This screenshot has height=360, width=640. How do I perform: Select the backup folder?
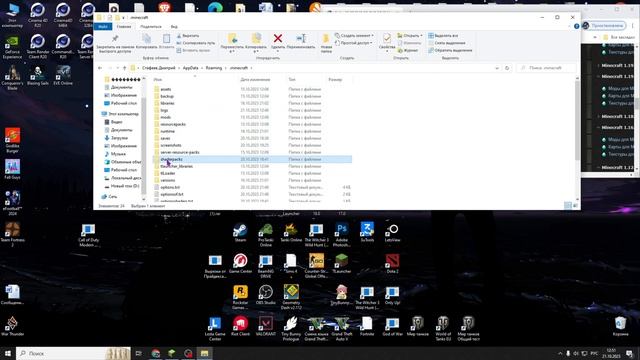click(x=167, y=96)
